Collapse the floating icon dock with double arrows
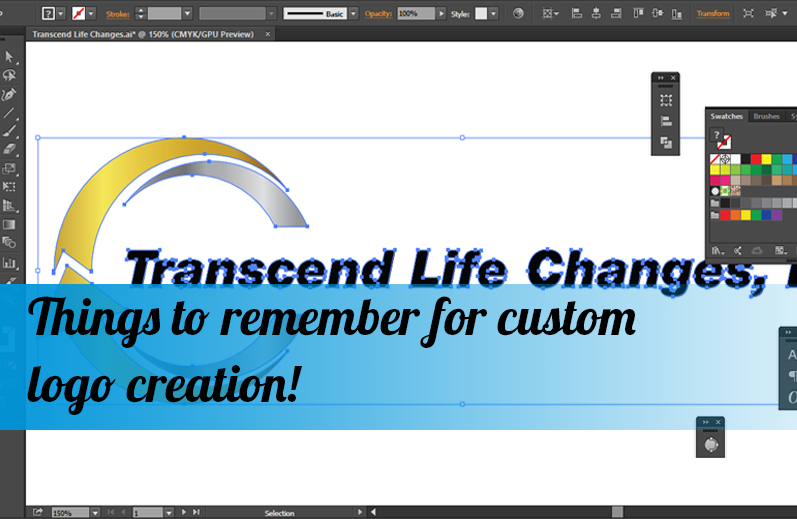 tap(661, 78)
